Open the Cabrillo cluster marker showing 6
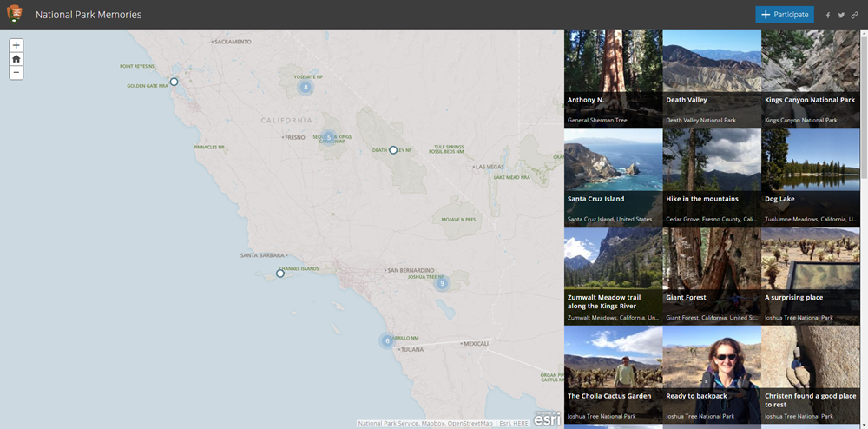 (387, 340)
